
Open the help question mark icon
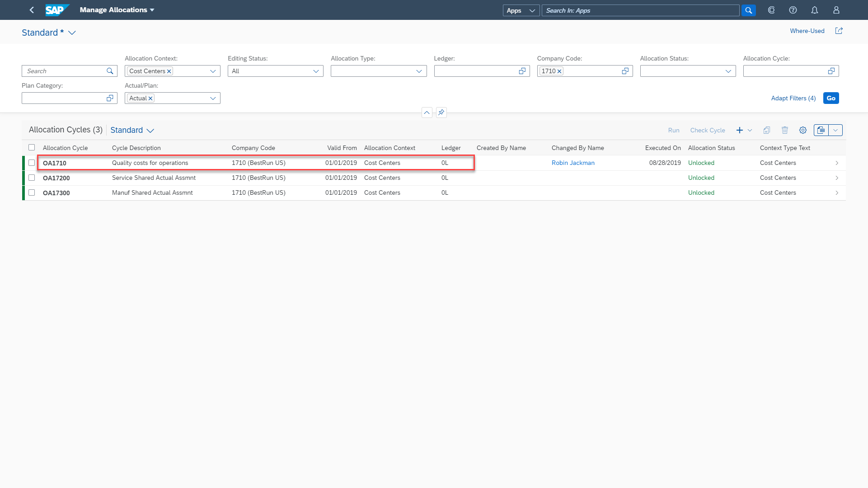click(793, 10)
